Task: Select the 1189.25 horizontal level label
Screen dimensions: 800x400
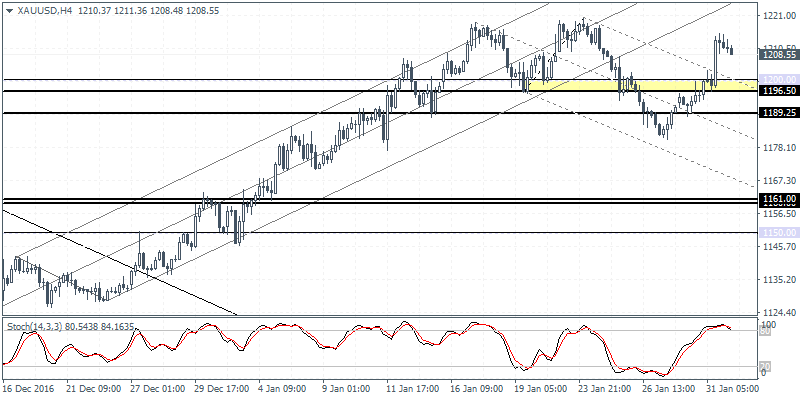Action: click(777, 113)
